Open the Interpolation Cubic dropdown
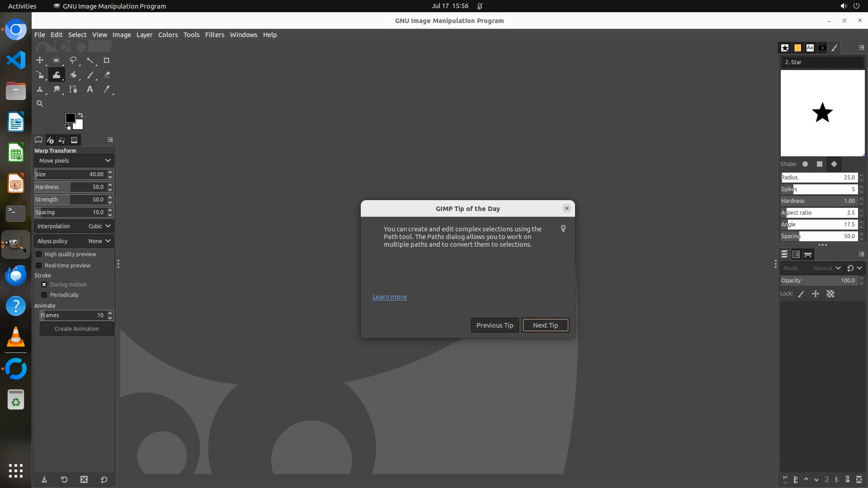 [74, 226]
